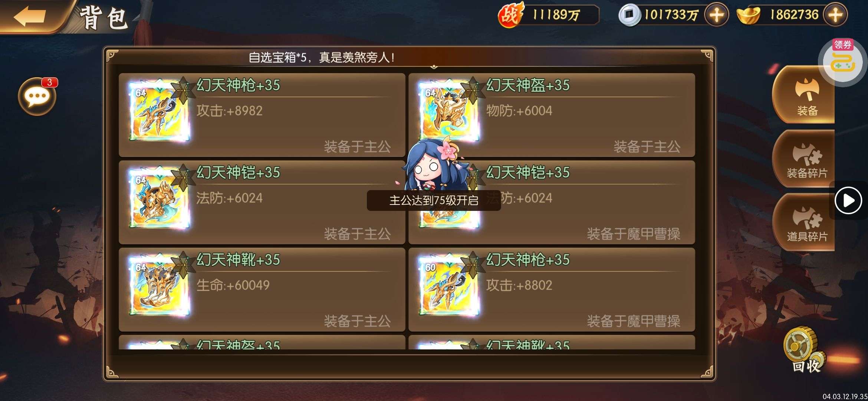868x401 pixels.
Task: Click the 主公达到75级开启 tooltip
Action: (434, 200)
